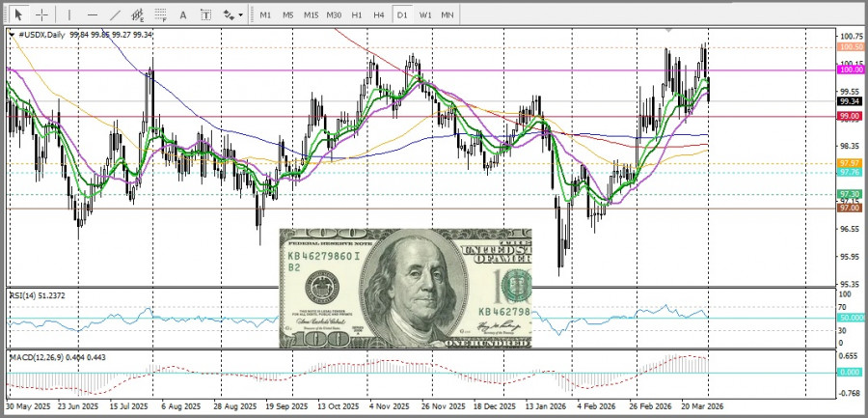Screen dimensions: 868x418
Task: Switch to M15 timeframe
Action: point(311,15)
